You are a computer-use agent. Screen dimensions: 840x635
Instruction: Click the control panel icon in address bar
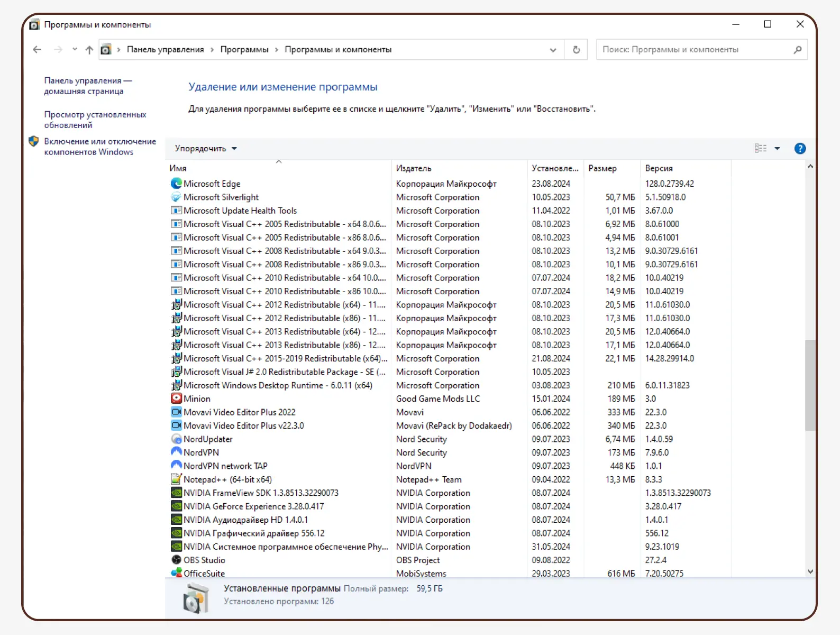106,50
